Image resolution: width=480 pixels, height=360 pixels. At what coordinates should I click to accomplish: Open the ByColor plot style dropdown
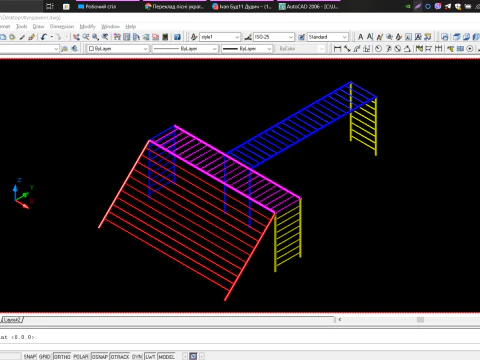tap(300, 49)
